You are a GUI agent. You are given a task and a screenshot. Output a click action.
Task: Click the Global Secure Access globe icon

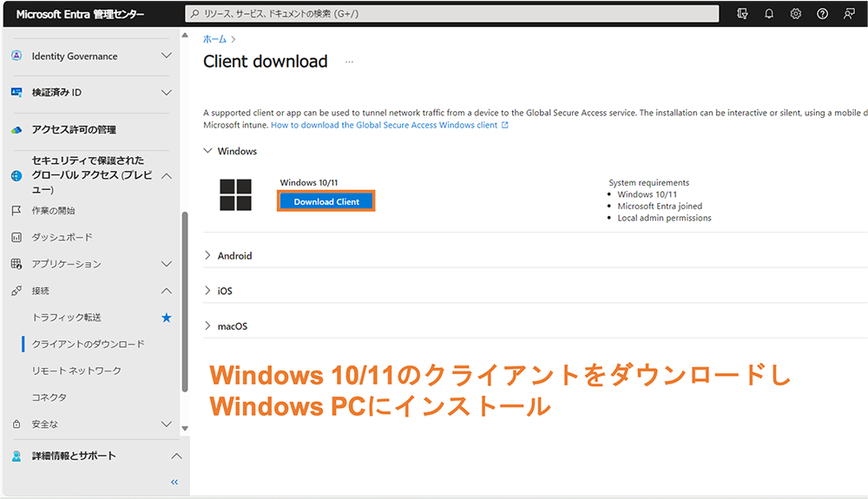16,176
